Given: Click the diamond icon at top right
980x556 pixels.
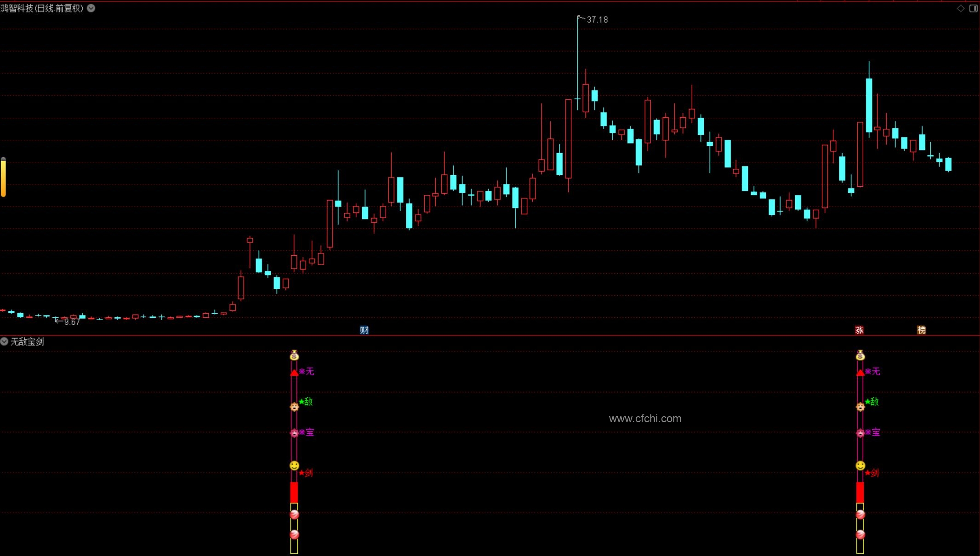Looking at the screenshot, I should pyautogui.click(x=960, y=8).
